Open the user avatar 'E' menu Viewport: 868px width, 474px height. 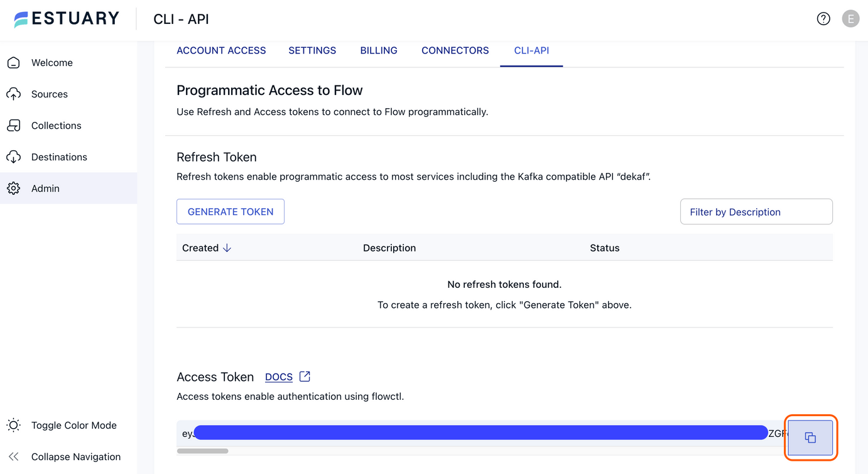[850, 19]
